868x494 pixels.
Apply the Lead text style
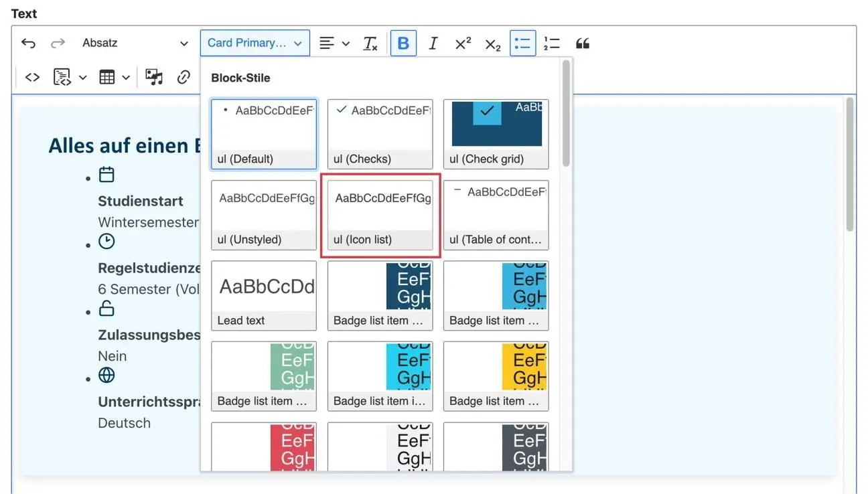[264, 295]
